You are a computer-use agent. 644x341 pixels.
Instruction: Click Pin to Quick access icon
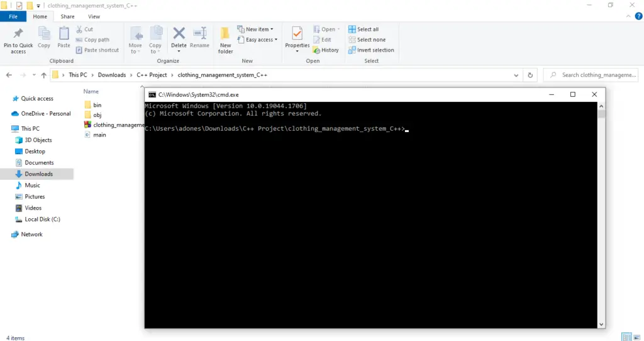pos(18,34)
